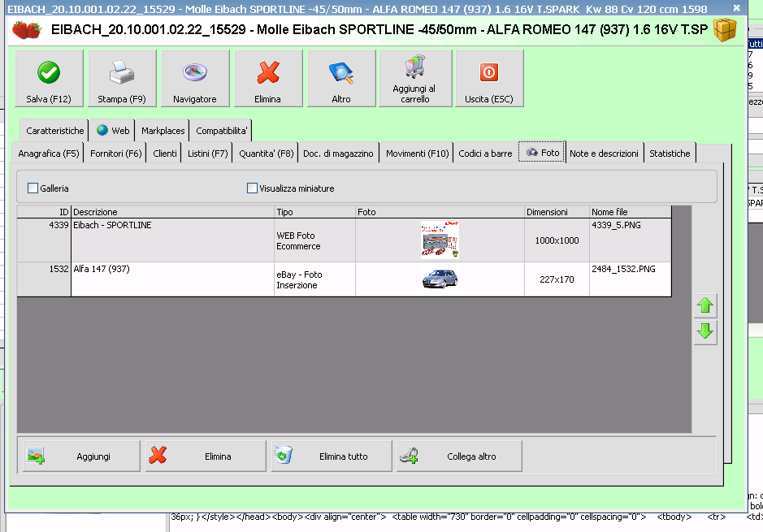Open the Clienti tab

click(164, 154)
